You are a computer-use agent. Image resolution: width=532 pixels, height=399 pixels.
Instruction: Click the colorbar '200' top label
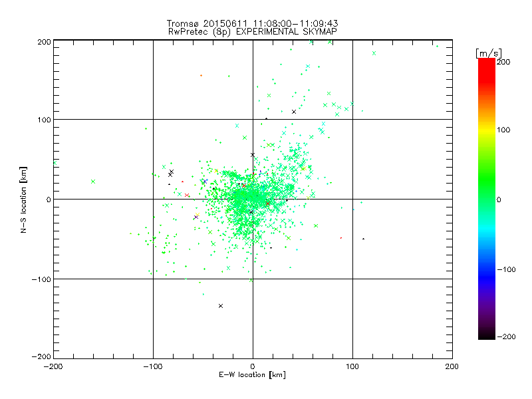pyautogui.click(x=503, y=62)
